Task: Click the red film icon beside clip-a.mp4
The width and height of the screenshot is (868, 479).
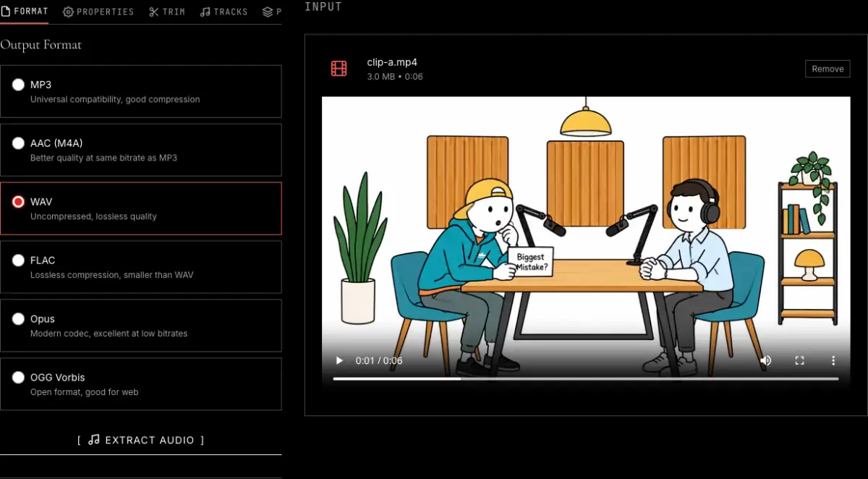Action: click(x=339, y=69)
